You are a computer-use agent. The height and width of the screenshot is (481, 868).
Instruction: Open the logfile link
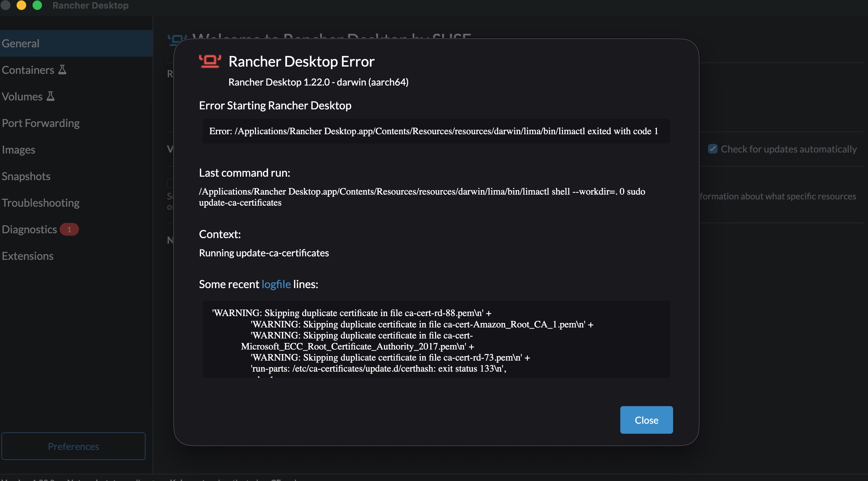[276, 284]
